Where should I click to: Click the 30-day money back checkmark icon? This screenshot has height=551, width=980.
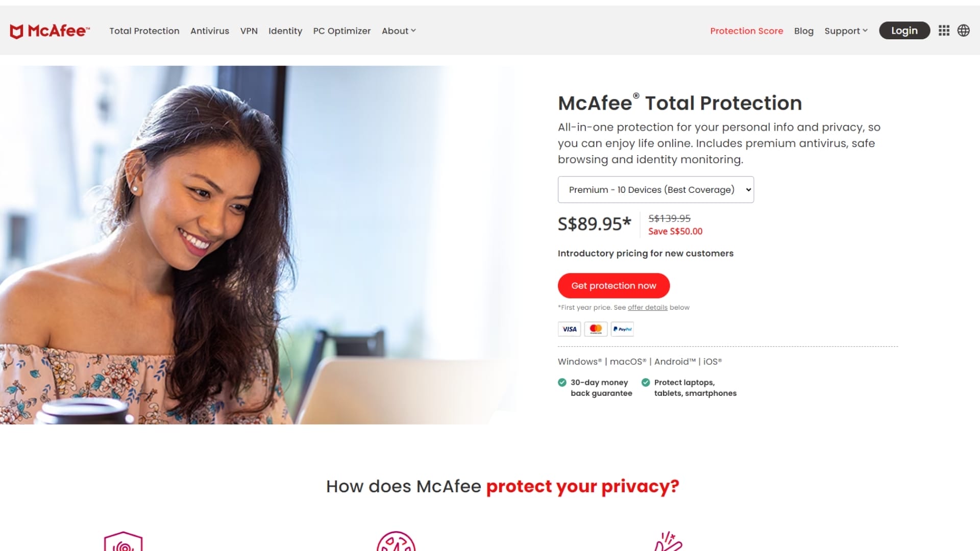(x=562, y=382)
